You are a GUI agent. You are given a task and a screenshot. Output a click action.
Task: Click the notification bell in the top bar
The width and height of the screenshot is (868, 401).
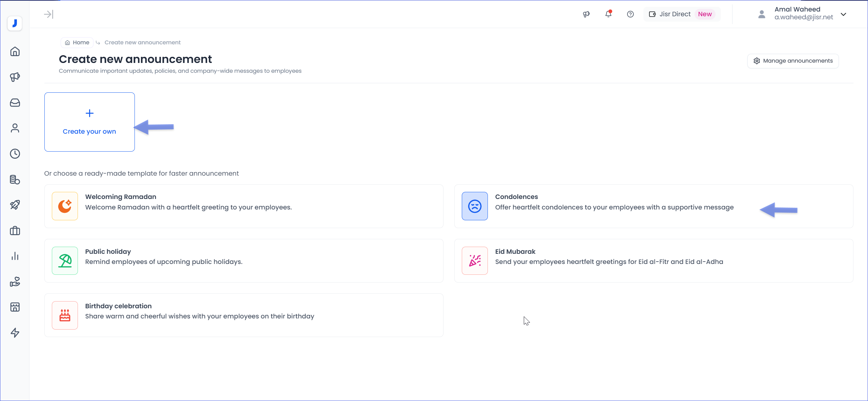(x=608, y=14)
